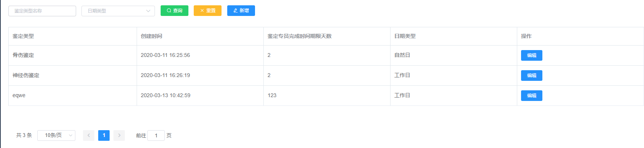Open the 10条/页 page size selector
644x148 pixels.
point(56,135)
